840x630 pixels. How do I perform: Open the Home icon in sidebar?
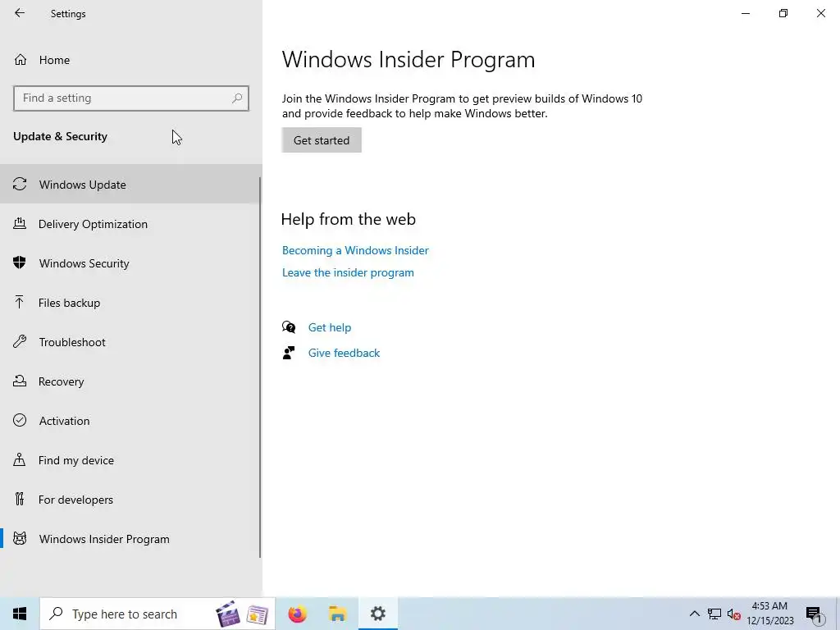click(x=21, y=59)
